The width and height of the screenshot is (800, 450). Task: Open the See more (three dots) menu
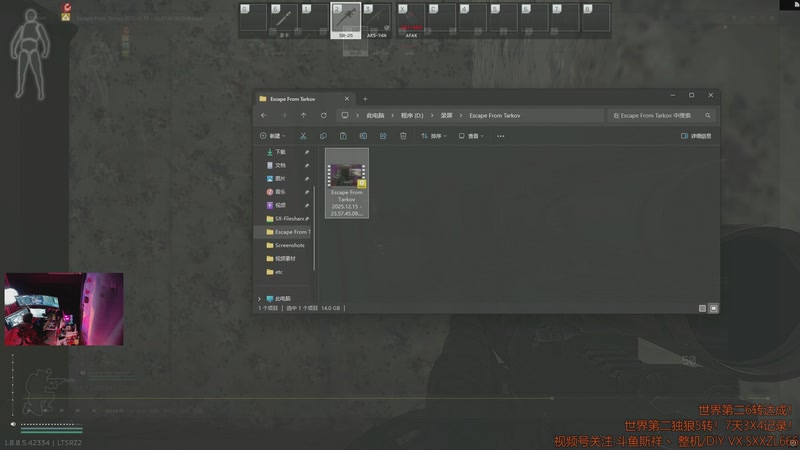(x=501, y=136)
